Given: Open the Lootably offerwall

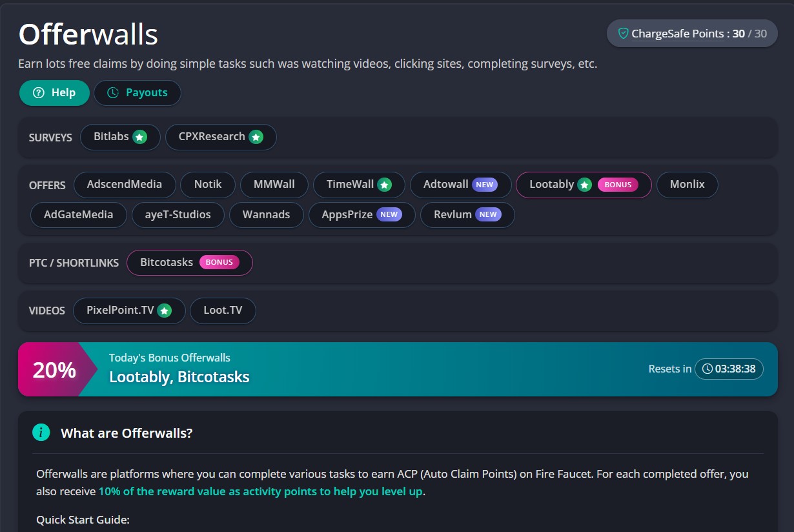Looking at the screenshot, I should (x=584, y=185).
